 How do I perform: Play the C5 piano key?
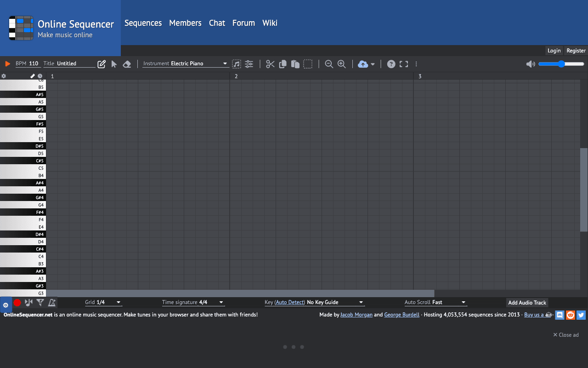[23, 168]
